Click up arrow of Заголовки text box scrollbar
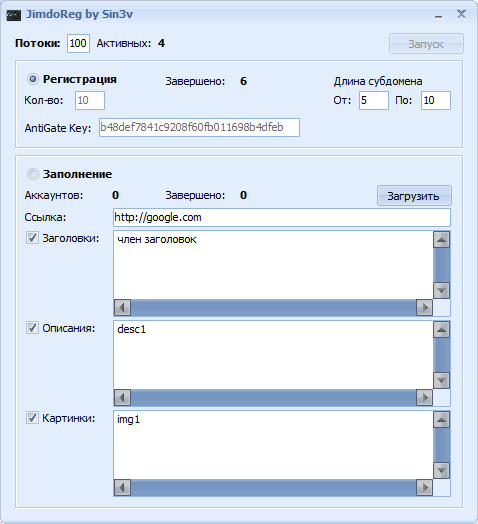This screenshot has height=524, width=478. (441, 240)
